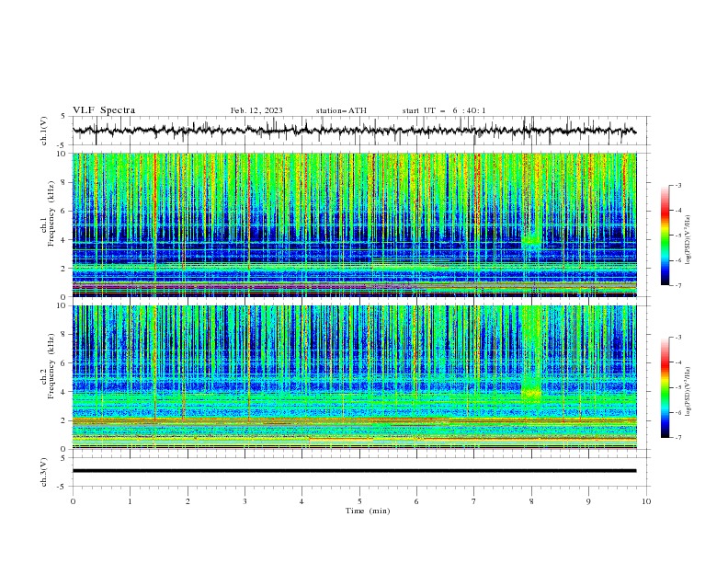Screen dimensions: 728x563
Task: Click the '-3' label on the upper colorbar
Action: 678,185
